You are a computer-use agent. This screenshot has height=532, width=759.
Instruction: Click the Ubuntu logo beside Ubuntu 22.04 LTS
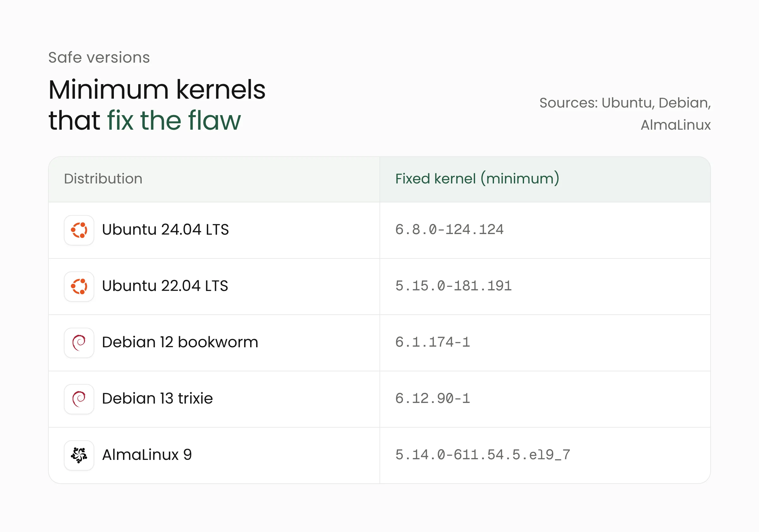pos(79,286)
